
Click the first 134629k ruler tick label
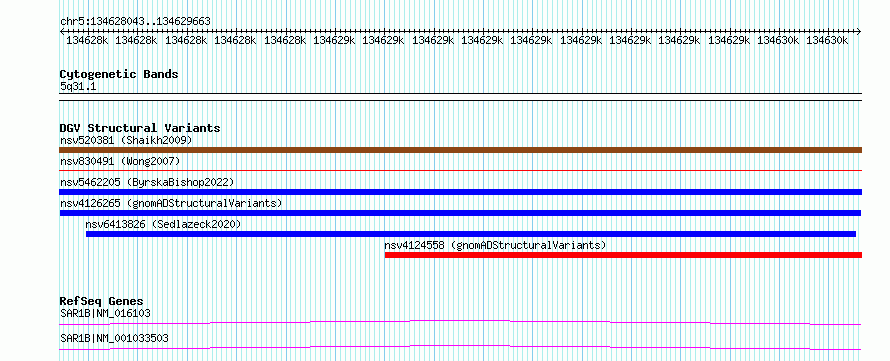(334, 40)
